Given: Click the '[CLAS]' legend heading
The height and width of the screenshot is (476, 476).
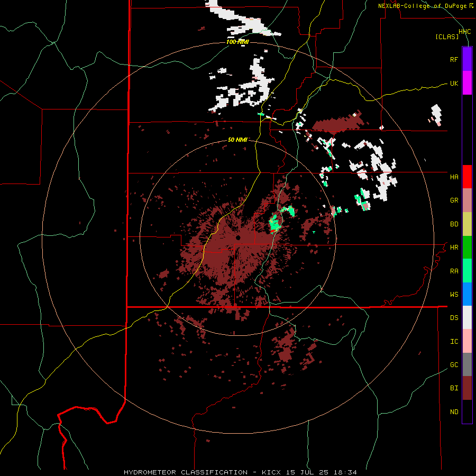Looking at the screenshot, I should point(447,37).
